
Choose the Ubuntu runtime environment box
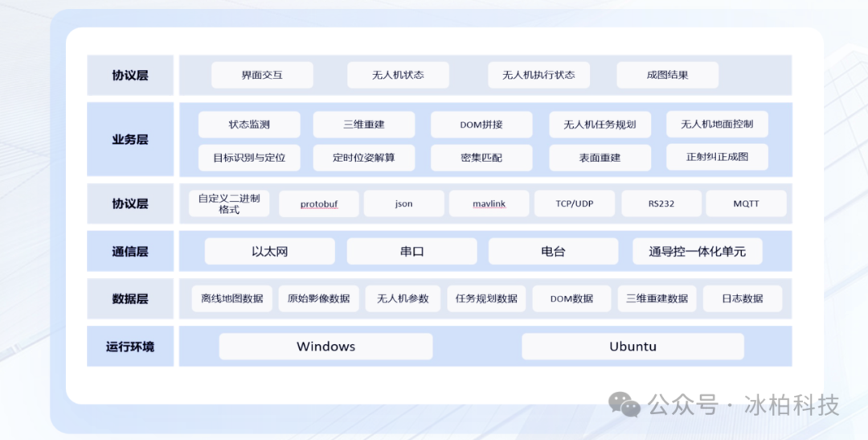point(633,347)
